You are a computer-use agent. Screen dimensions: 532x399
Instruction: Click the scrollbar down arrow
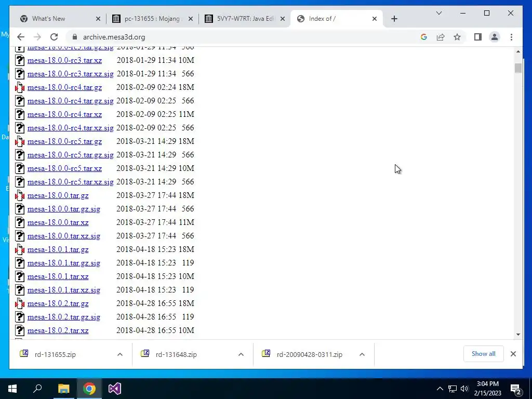[x=518, y=334]
